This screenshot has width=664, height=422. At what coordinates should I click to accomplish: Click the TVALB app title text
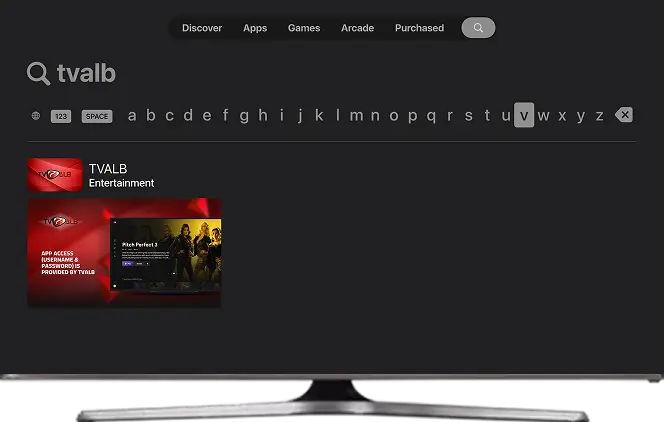[108, 169]
